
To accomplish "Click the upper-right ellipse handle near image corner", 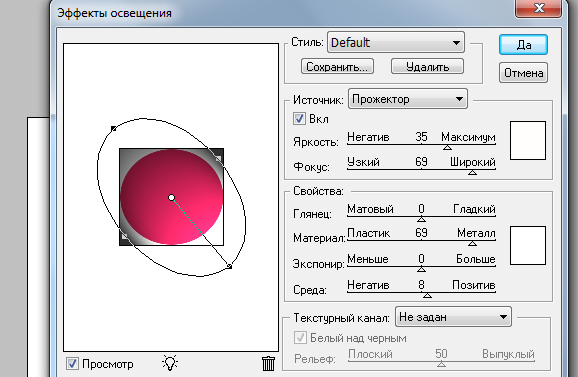I will pos(218,159).
